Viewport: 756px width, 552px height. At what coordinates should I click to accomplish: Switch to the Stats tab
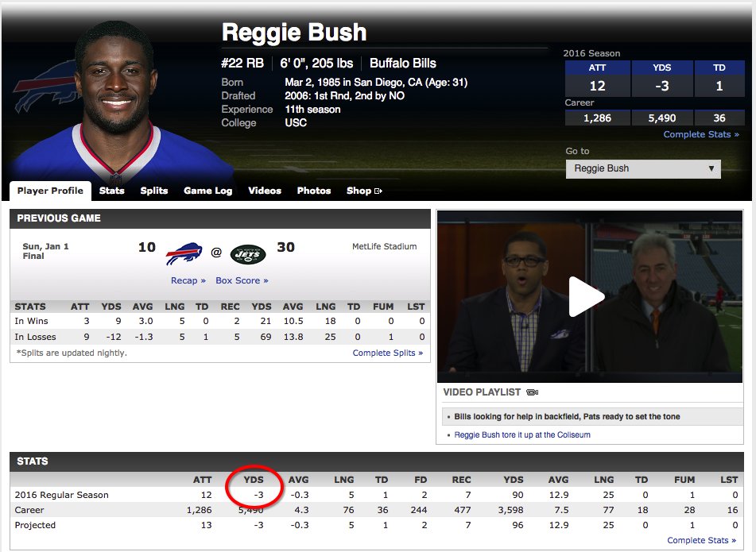112,191
